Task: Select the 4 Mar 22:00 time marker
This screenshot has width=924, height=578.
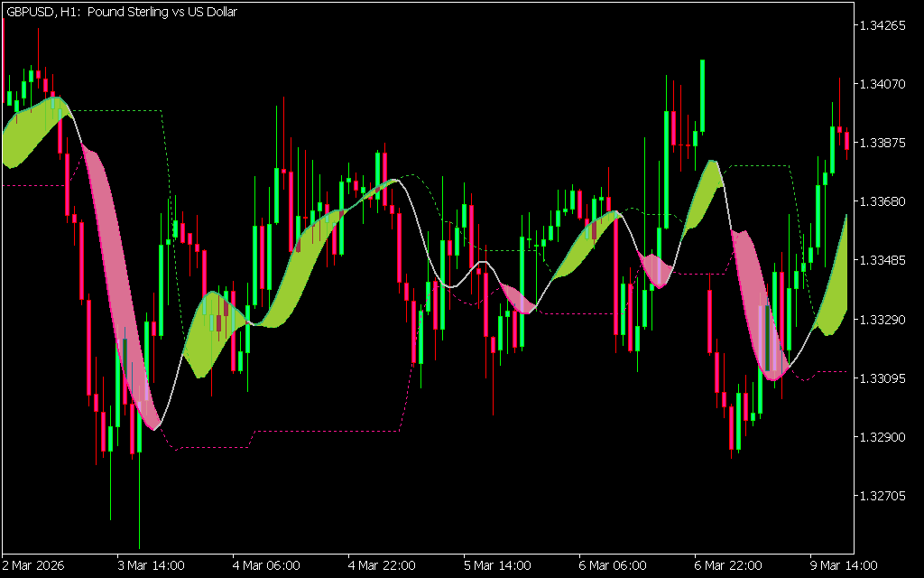Action: tap(383, 565)
